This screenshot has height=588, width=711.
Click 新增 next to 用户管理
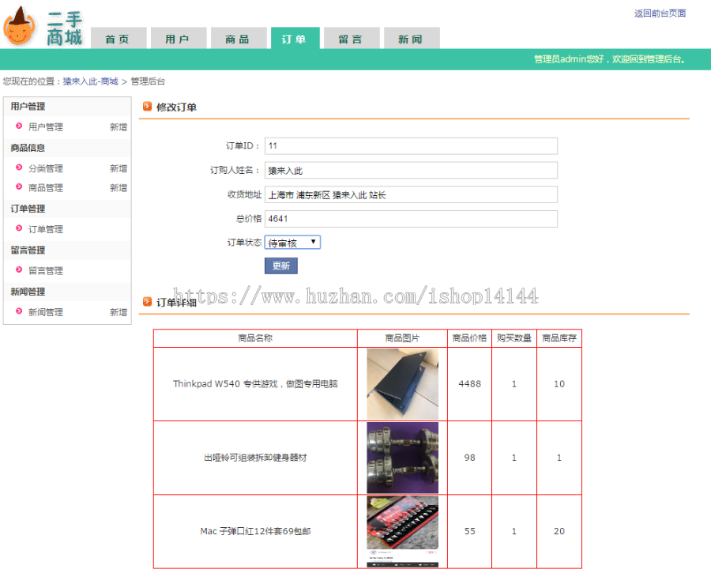118,127
